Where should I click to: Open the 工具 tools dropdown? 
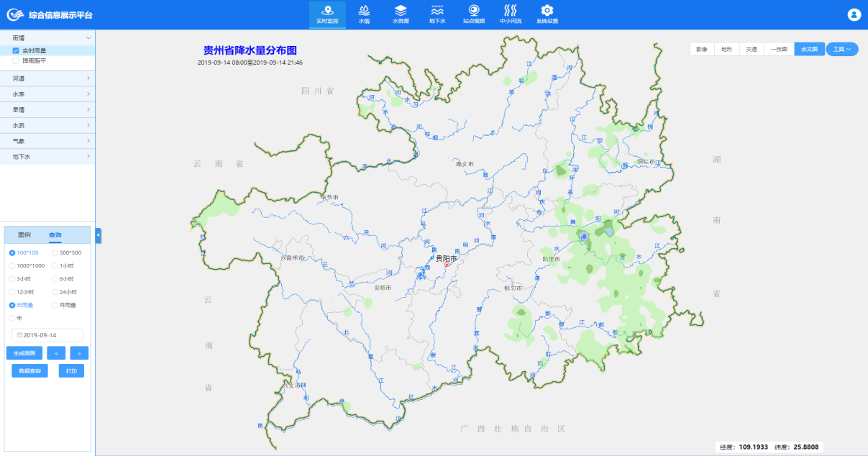tap(841, 49)
